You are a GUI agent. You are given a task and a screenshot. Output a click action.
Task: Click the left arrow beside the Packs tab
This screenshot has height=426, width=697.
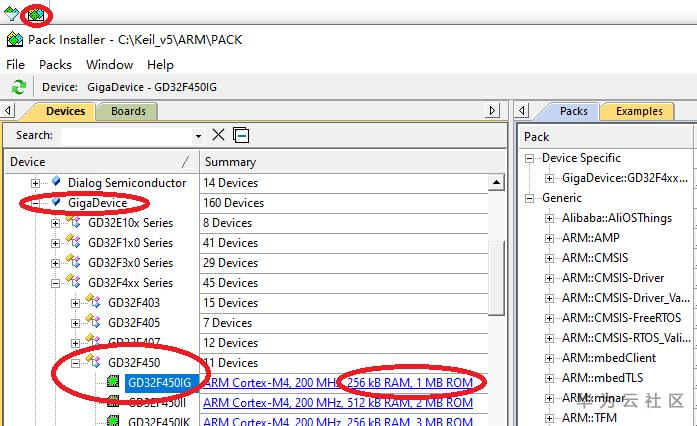click(523, 110)
